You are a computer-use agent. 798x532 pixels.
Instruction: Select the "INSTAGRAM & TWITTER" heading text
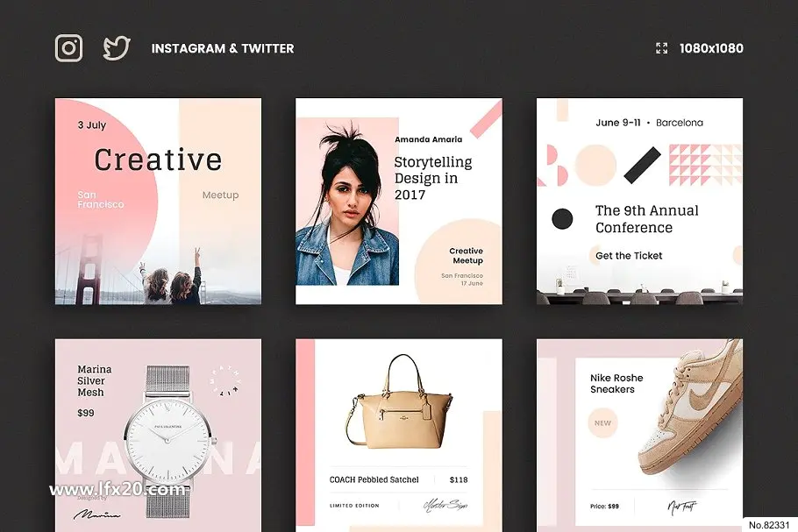(223, 48)
